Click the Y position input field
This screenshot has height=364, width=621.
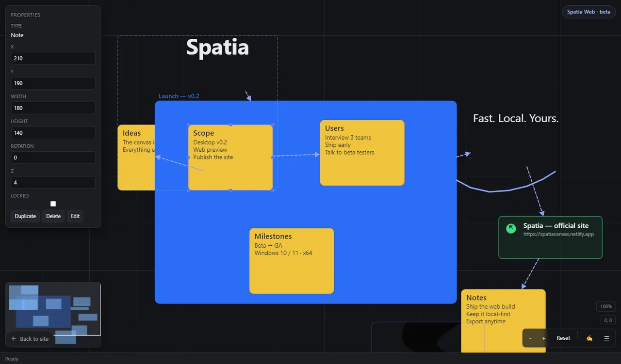click(x=53, y=83)
